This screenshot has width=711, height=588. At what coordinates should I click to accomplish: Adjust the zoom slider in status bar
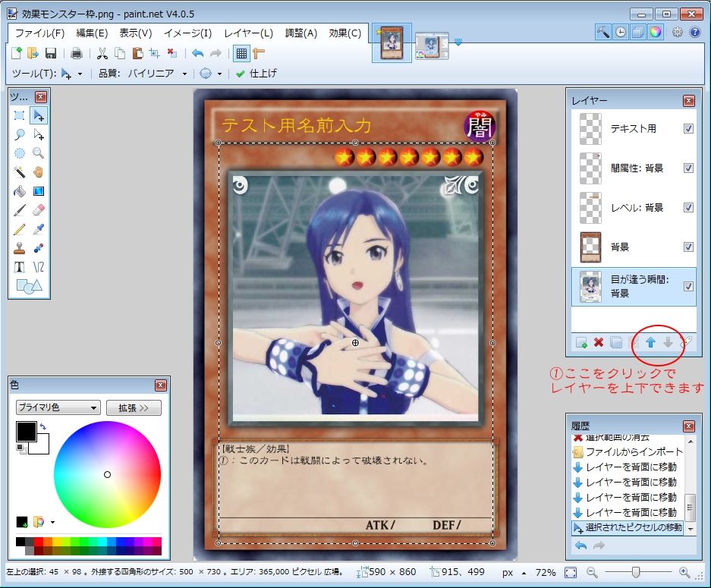636,573
